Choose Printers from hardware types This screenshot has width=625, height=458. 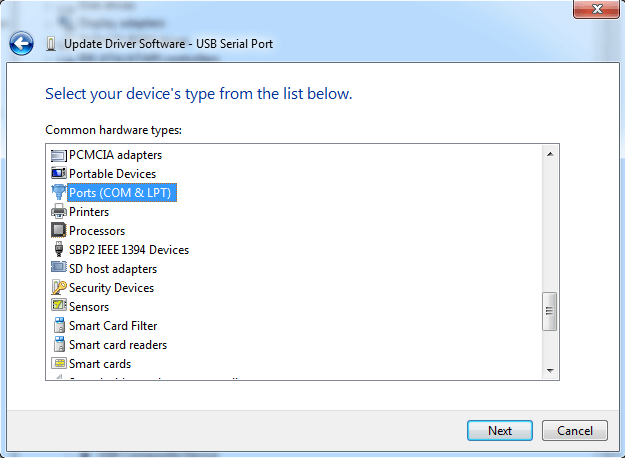[x=89, y=212]
